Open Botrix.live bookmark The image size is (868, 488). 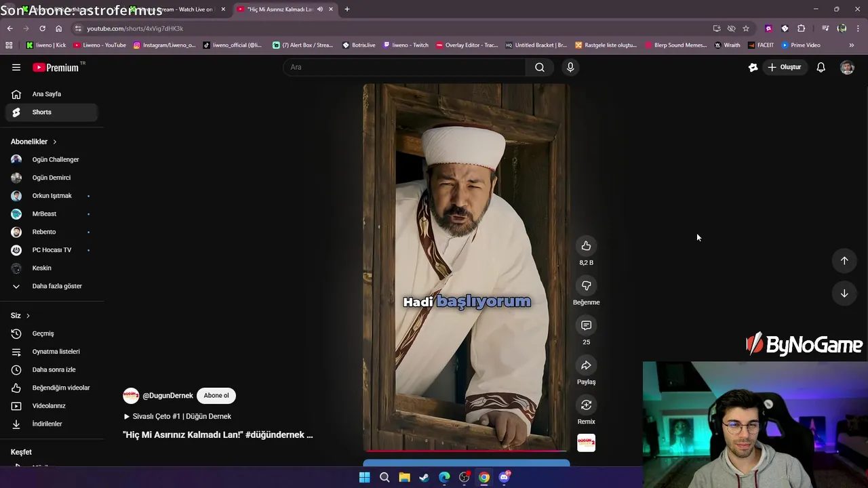pyautogui.click(x=359, y=45)
